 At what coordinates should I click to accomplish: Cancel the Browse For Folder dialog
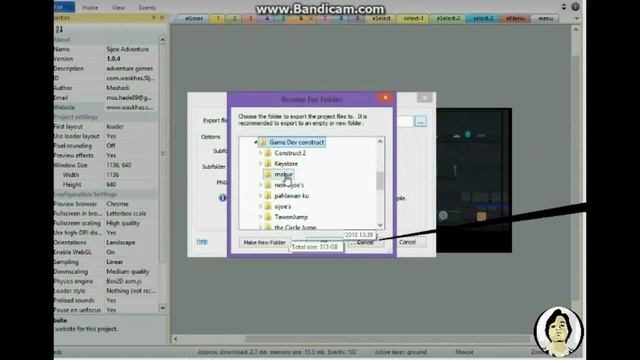365,242
